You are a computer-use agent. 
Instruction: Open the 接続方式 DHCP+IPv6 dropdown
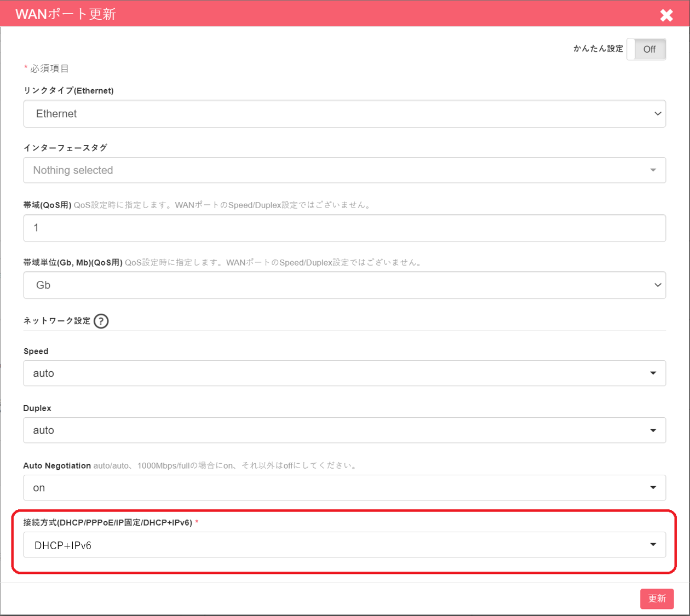click(344, 545)
